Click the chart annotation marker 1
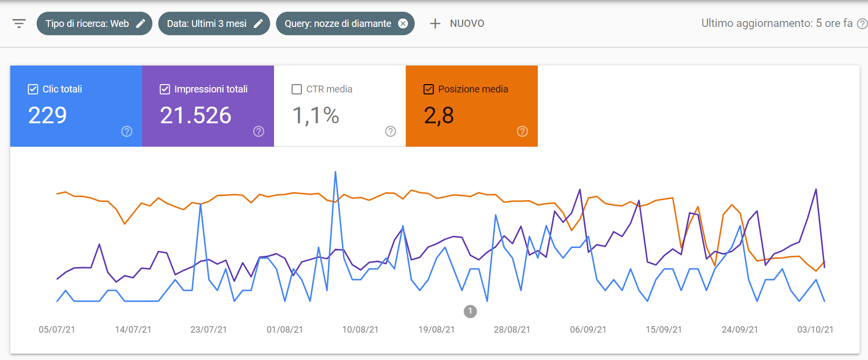Viewport: 868px width, 360px height. click(470, 311)
